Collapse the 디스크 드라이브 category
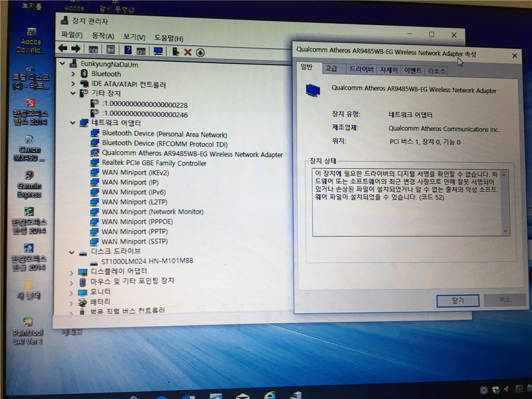 pos(72,252)
